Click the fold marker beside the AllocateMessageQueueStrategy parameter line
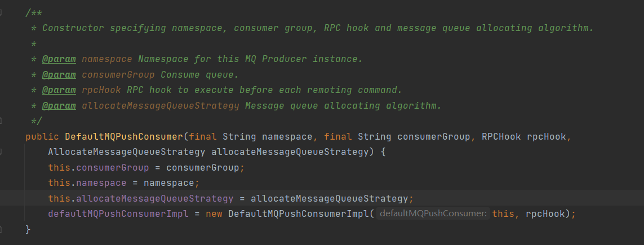Screen dimensions: 644x245 pyautogui.click(x=2, y=152)
